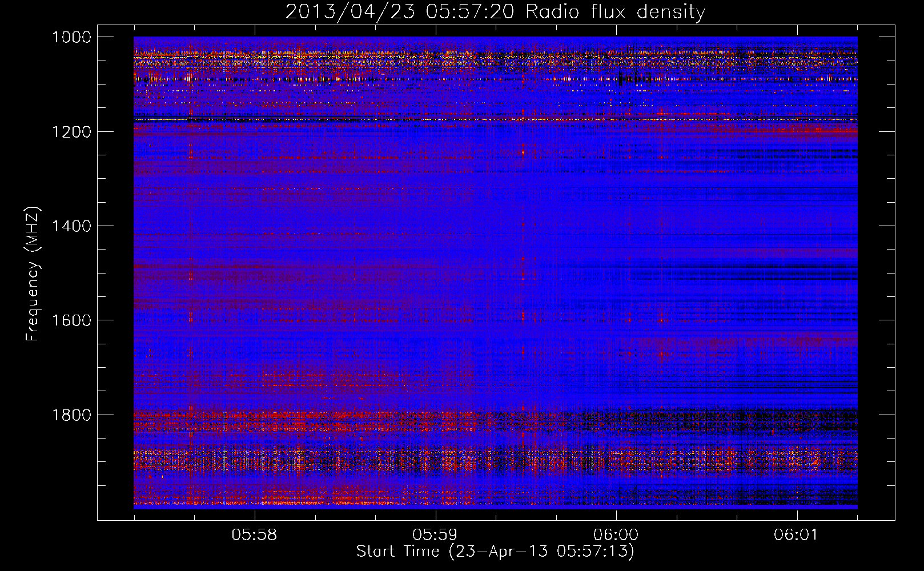Click the 'Frequency (MHZ)' axis title
Screen dimensions: 924x571
click(x=33, y=274)
